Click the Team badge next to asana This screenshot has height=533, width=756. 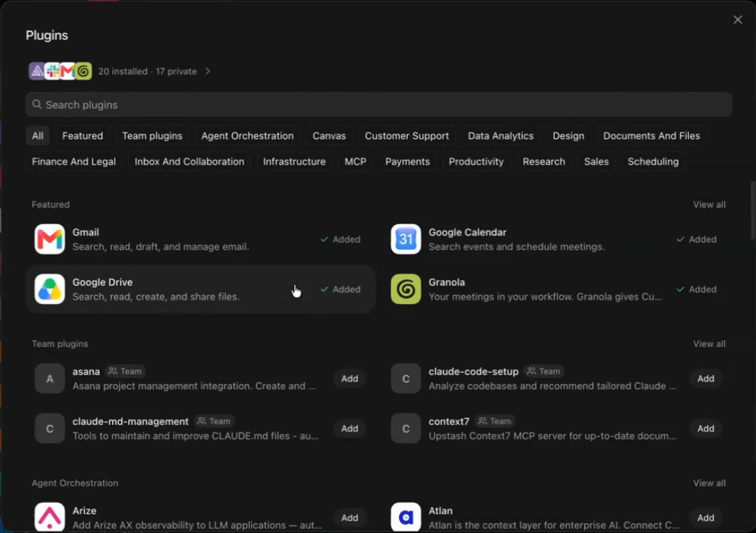click(125, 371)
